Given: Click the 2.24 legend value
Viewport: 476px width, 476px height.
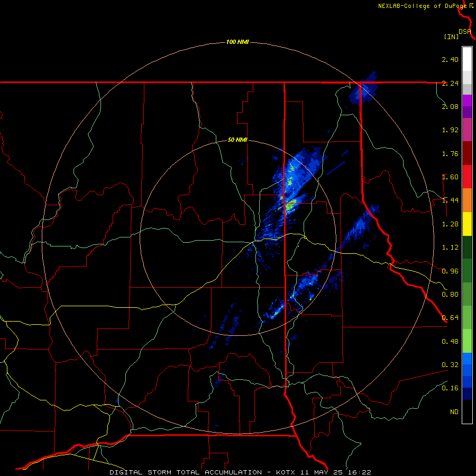Looking at the screenshot, I should 450,83.
